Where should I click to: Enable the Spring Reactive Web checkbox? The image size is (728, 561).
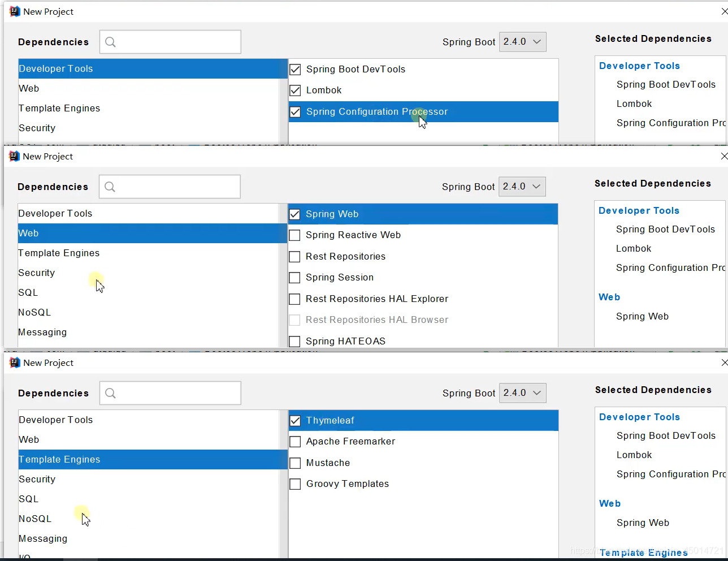(294, 235)
